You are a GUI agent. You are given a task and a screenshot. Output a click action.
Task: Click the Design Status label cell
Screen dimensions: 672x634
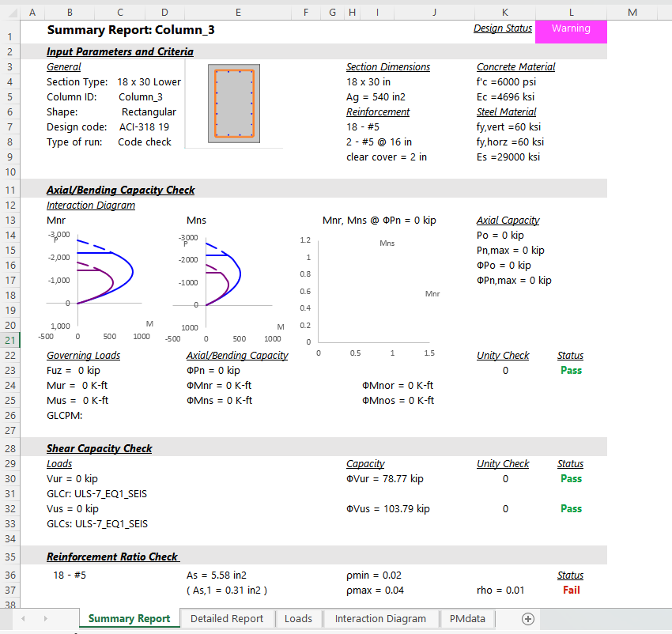pos(503,29)
